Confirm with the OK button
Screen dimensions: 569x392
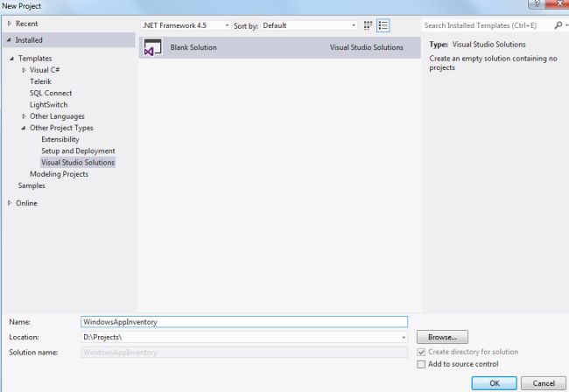click(495, 383)
